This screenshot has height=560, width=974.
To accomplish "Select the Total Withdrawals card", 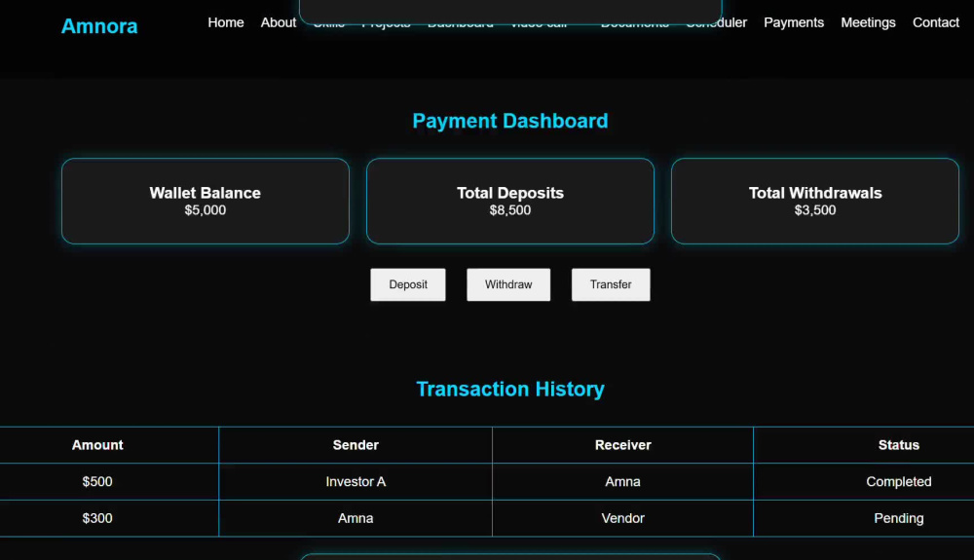I will pyautogui.click(x=815, y=202).
